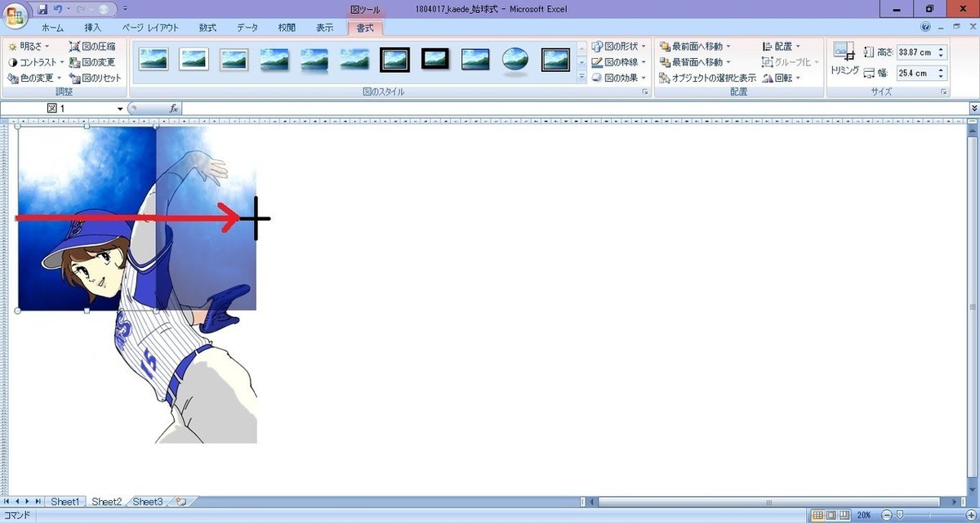Apply the thick double black frame style

click(x=394, y=59)
